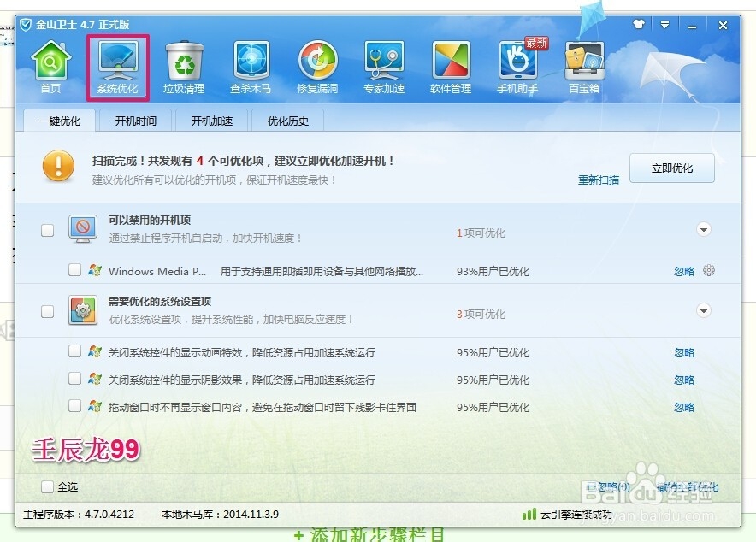Collapse the 可以禁用的开机项 section

(x=703, y=229)
